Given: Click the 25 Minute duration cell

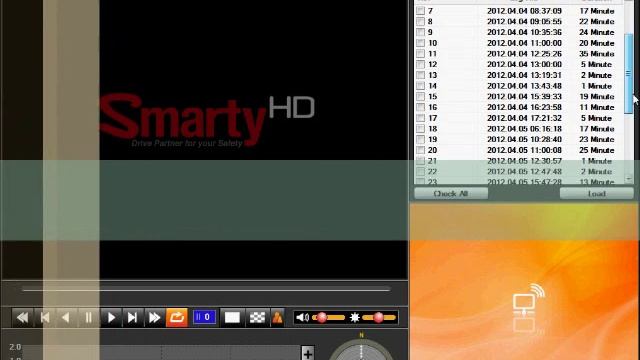Looking at the screenshot, I should tap(597, 150).
